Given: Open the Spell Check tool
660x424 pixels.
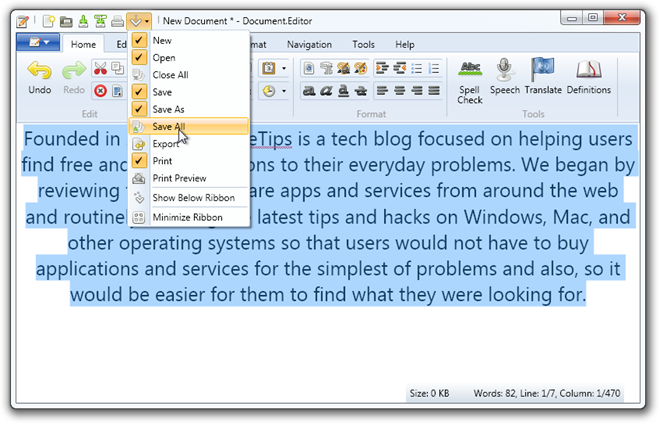Looking at the screenshot, I should 470,82.
